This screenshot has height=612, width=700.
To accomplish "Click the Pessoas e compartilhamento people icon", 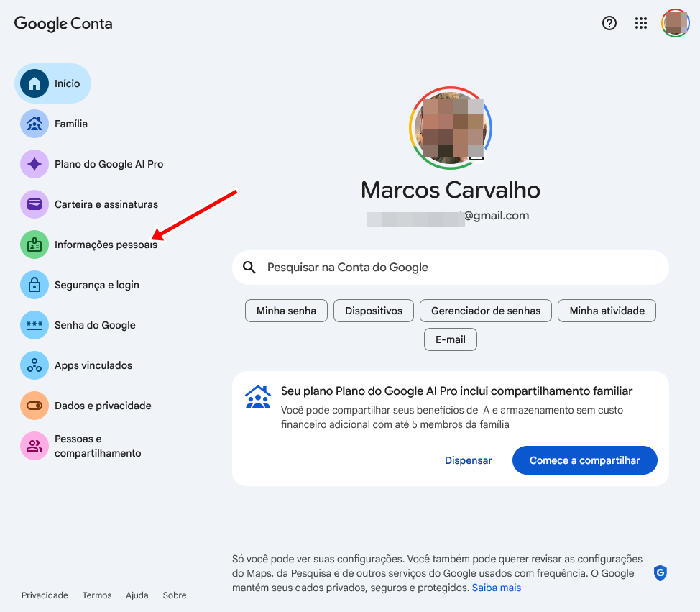I will [34, 445].
